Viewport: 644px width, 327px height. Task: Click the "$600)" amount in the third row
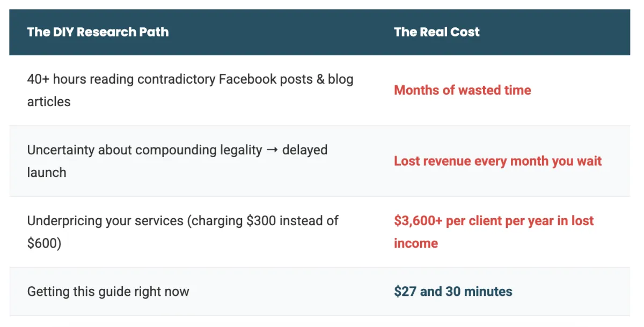point(44,243)
